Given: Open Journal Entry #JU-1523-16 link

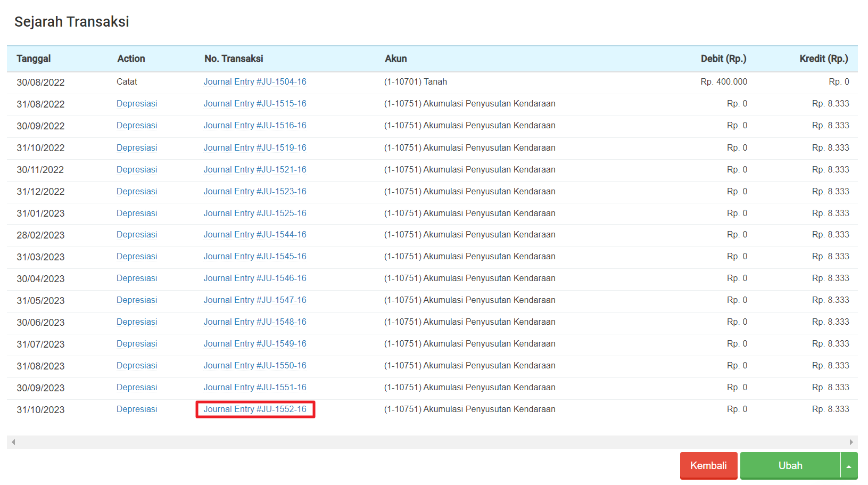Looking at the screenshot, I should (255, 192).
